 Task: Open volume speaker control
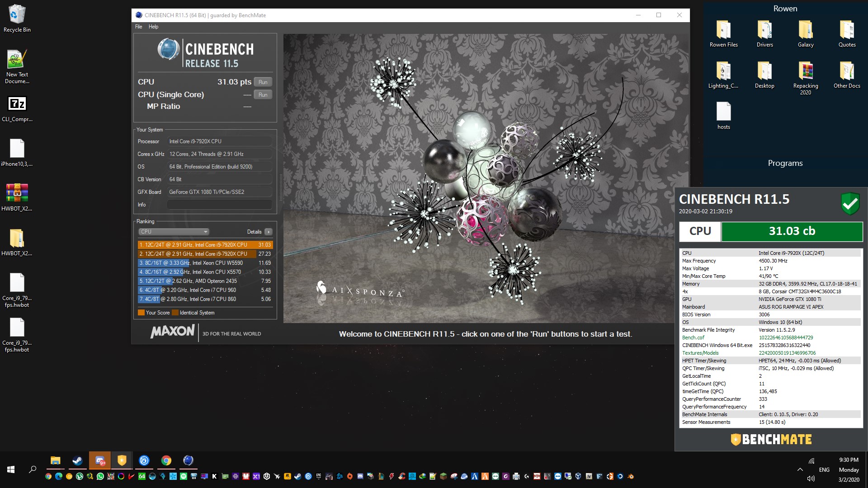point(811,479)
